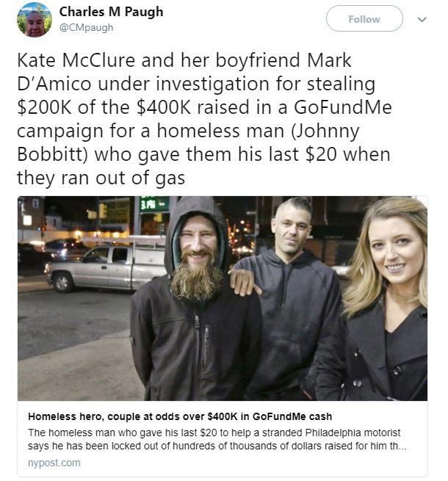448x481 pixels.
Task: Click 'they ran out of gas' line
Action: pos(101,178)
